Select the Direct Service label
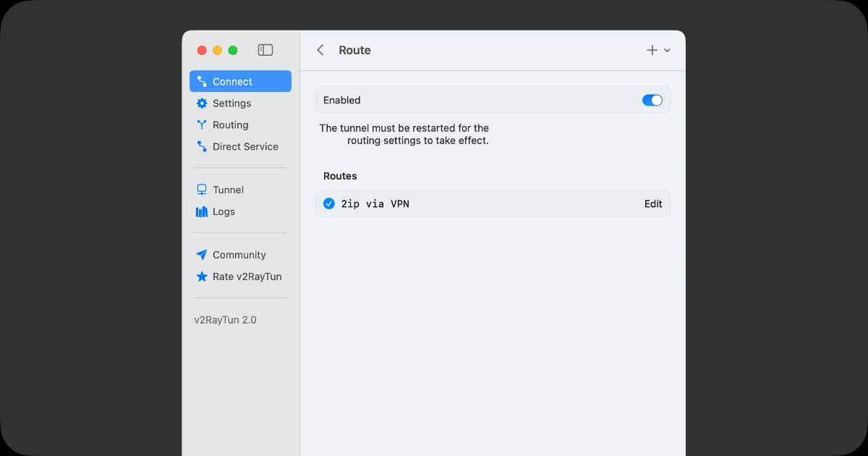 point(245,147)
